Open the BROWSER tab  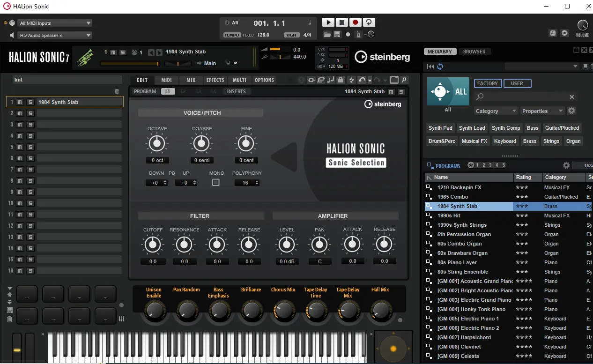pyautogui.click(x=475, y=52)
